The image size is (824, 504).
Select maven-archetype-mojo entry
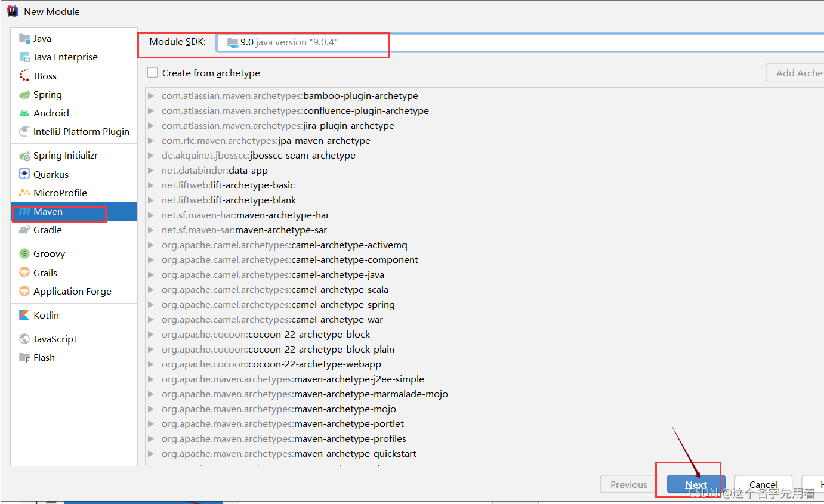pos(279,409)
